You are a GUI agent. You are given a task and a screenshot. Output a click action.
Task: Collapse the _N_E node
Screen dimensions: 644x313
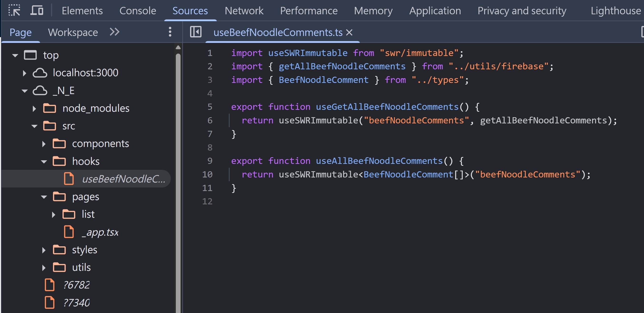[25, 91]
